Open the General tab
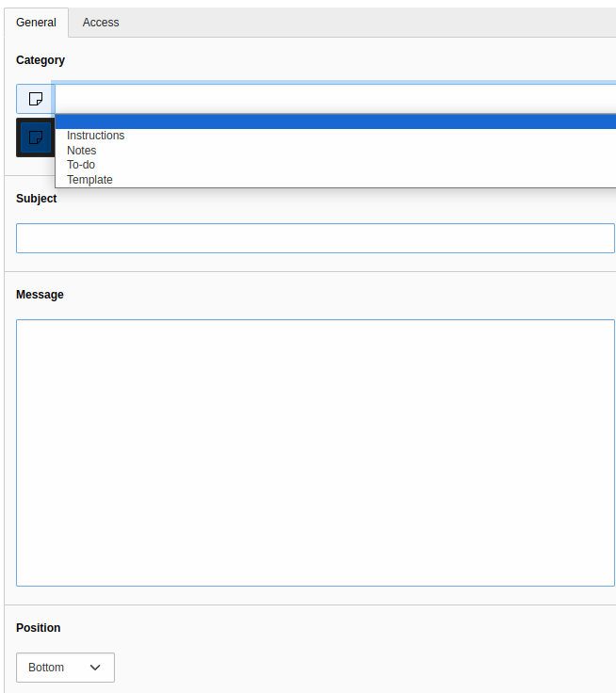The width and height of the screenshot is (616, 693). click(x=37, y=23)
